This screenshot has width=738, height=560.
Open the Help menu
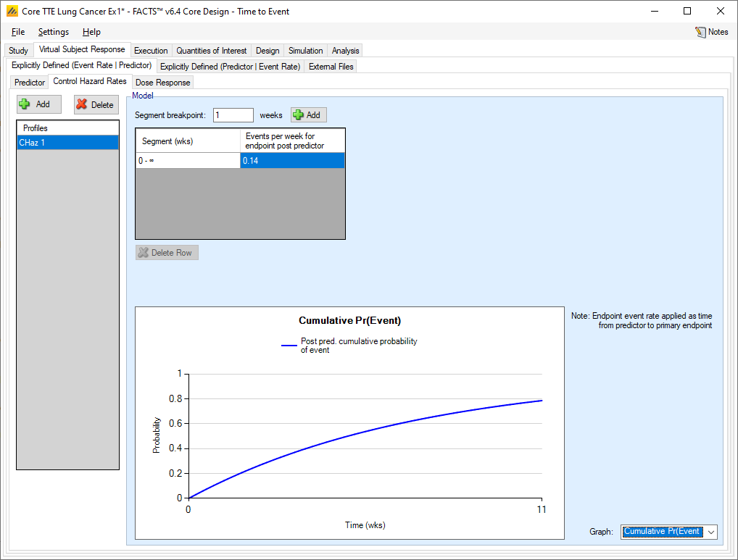[x=91, y=32]
